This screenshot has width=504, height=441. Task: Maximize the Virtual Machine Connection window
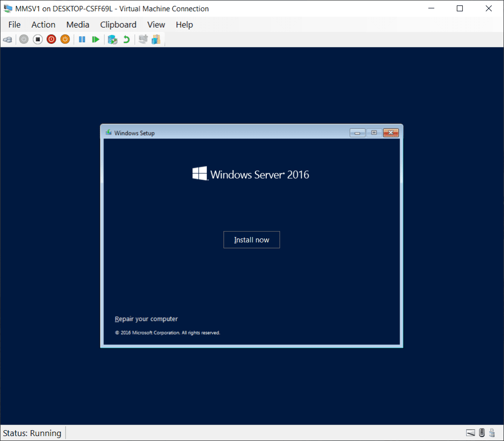(x=460, y=8)
